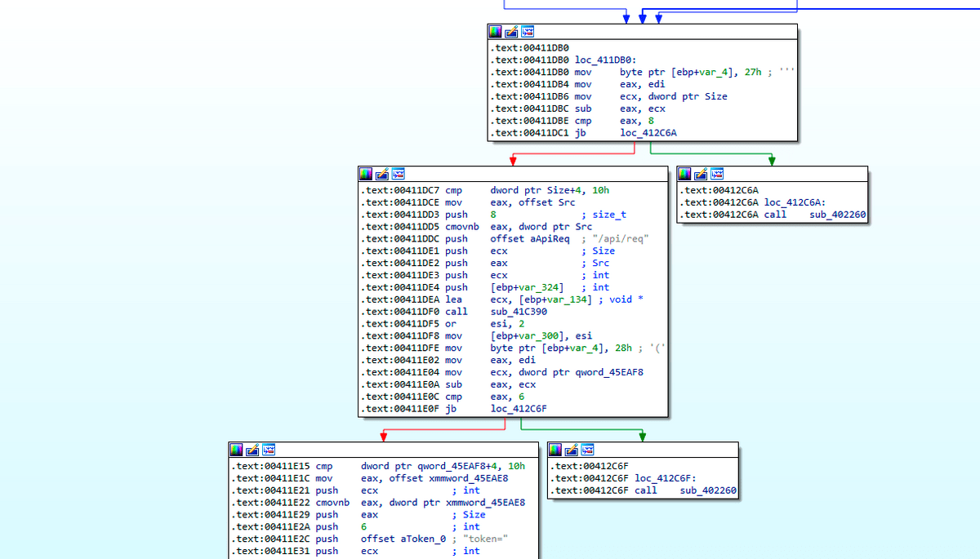980x559 pixels.
Task: Open the node color picker in the 00411DC7 block
Action: (366, 174)
